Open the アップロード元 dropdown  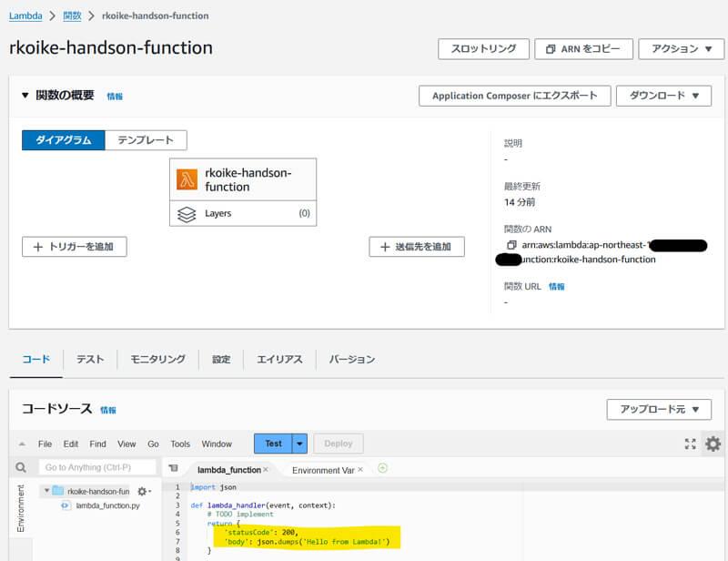click(x=659, y=410)
